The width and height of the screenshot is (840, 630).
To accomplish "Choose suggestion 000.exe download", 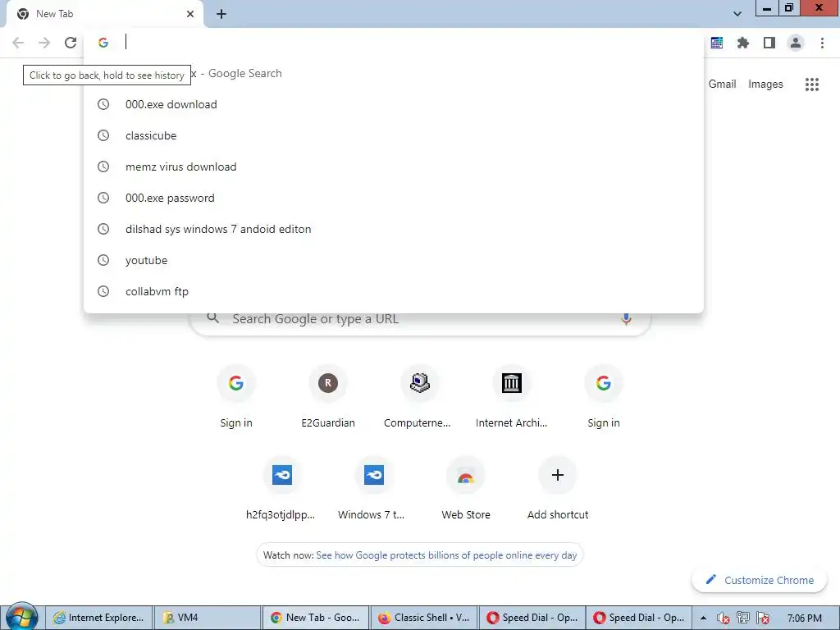I will [x=393, y=104].
